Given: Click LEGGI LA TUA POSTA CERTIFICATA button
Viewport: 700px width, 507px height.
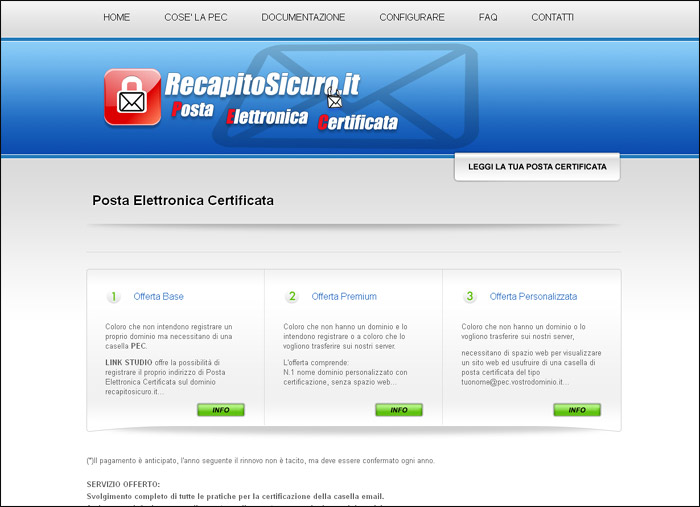Looking at the screenshot, I should click(x=537, y=167).
